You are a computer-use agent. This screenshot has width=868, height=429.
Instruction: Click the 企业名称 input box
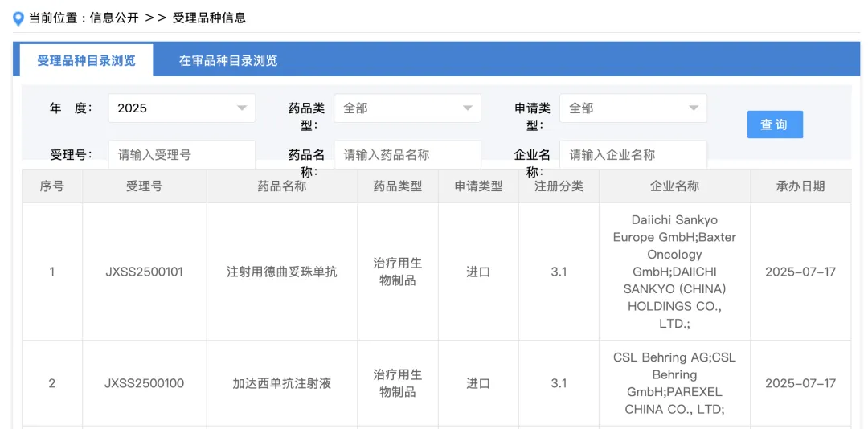[633, 154]
